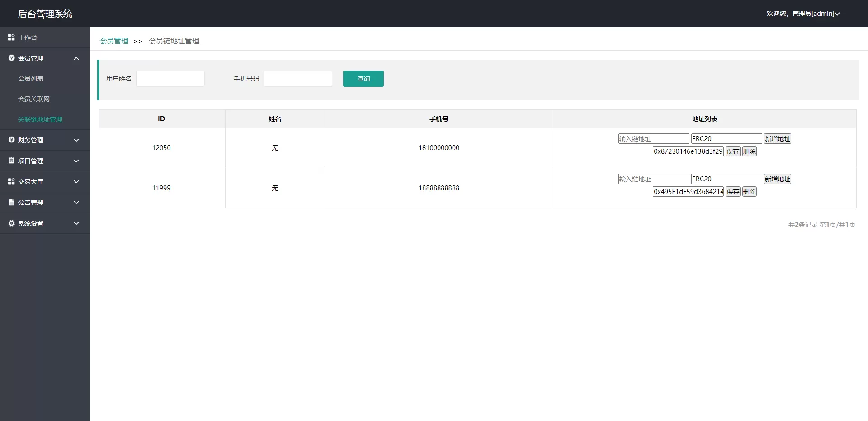Open the admin user dropdown
Viewport: 868px width, 421px height.
click(803, 14)
